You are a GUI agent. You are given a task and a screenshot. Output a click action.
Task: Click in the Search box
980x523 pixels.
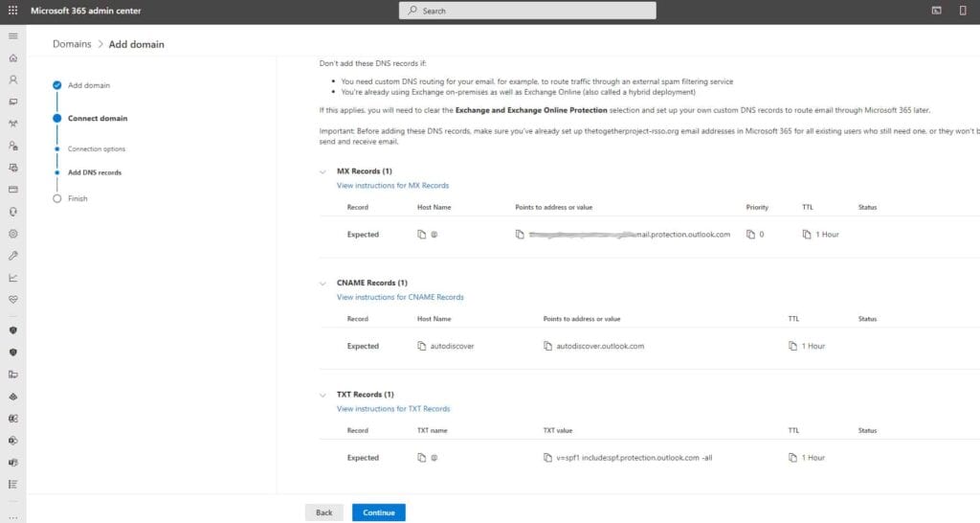[x=527, y=11]
